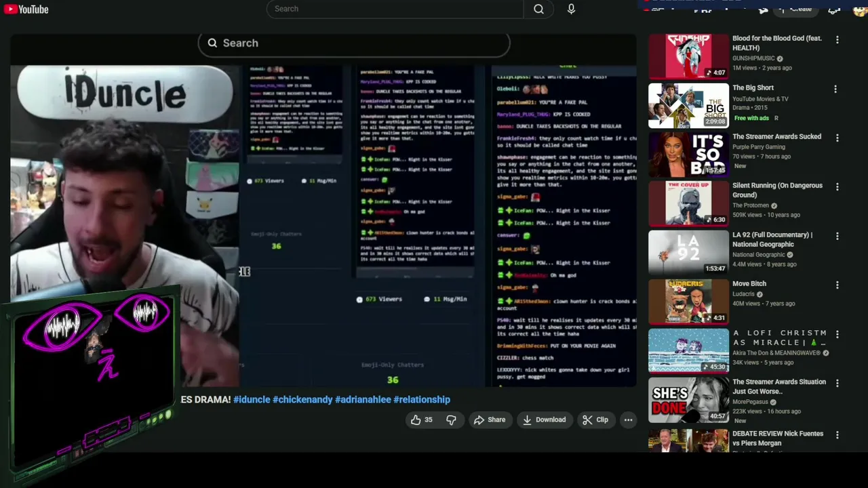Image resolution: width=868 pixels, height=488 pixels.
Task: Visit Ludacris channel name
Action: 743,294
